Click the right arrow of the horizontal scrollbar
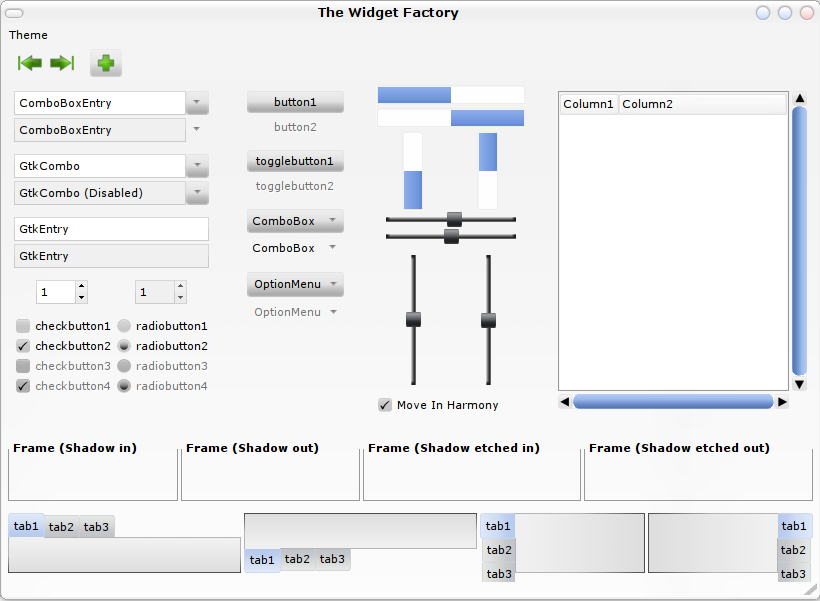820x601 pixels. 782,402
